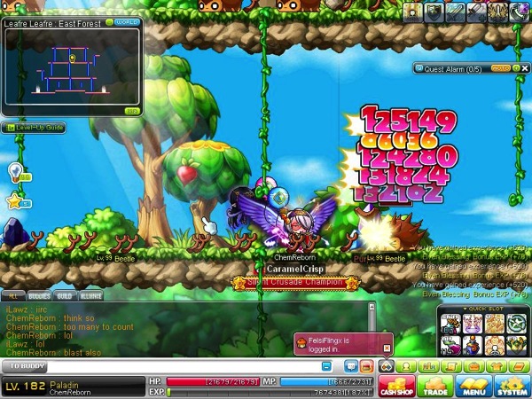Click the chat line 'iLawz : iirc'
This screenshot has height=399, width=532.
27,309
